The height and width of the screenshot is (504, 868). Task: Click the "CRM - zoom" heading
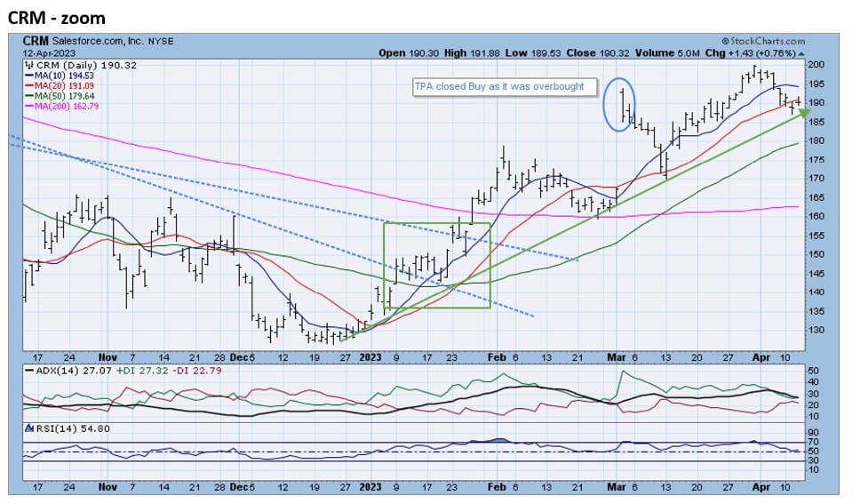coord(57,18)
